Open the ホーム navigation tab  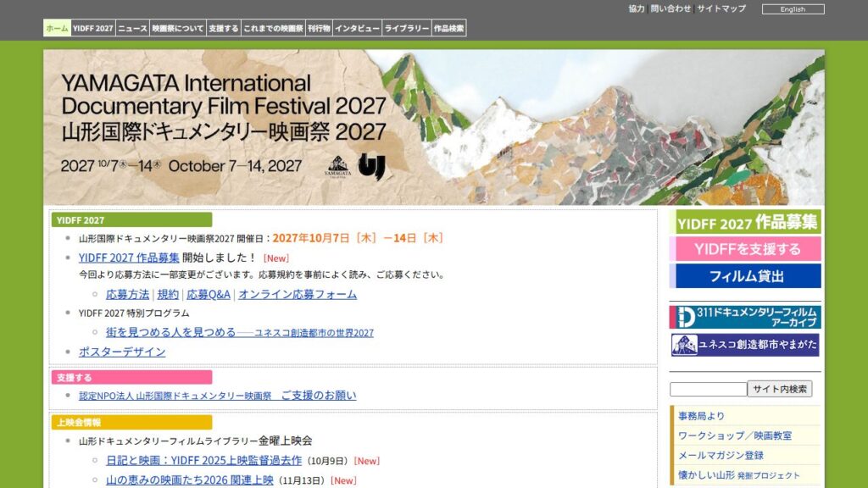(57, 28)
